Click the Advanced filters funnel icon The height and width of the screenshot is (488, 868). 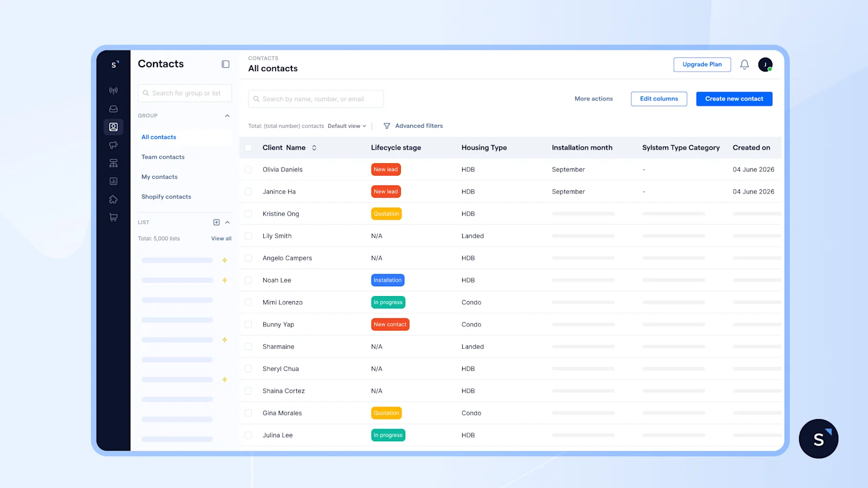[387, 126]
